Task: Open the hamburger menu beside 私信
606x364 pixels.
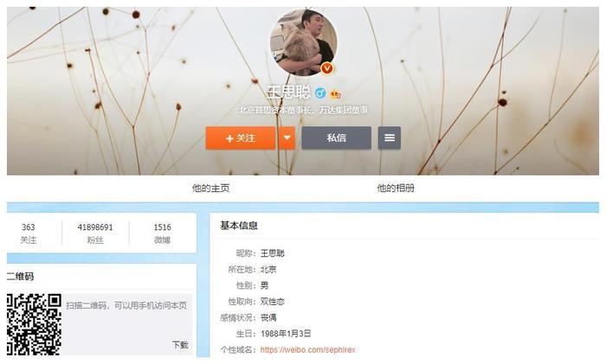Action: coord(390,137)
